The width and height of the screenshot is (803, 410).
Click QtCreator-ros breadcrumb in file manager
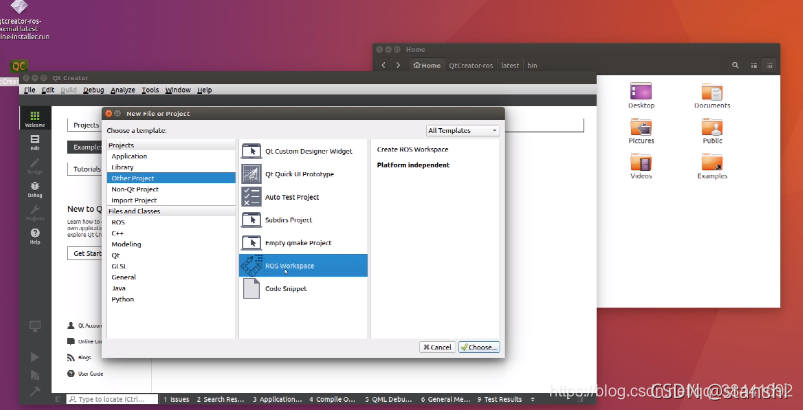471,66
